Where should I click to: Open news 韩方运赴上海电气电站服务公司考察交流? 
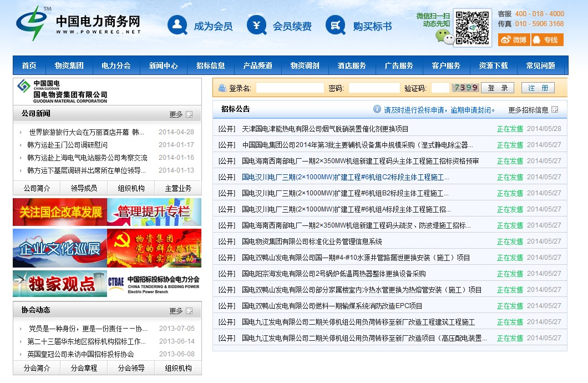pyautogui.click(x=88, y=158)
